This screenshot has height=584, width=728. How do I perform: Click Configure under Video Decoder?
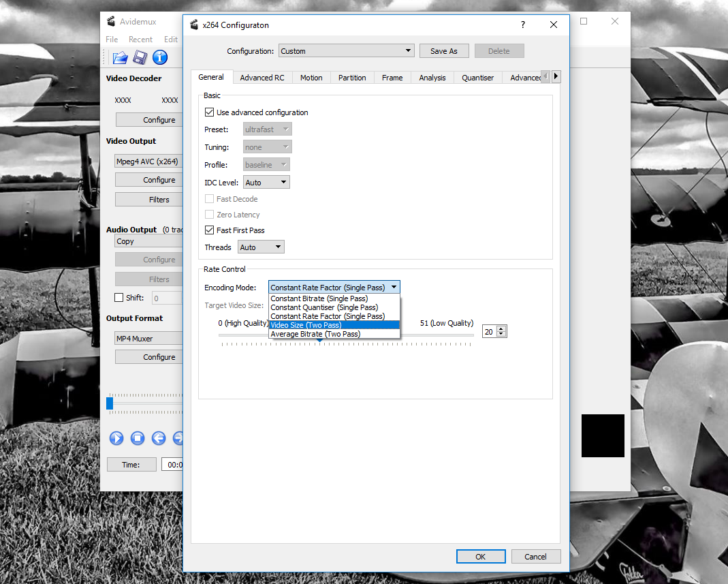[149, 120]
